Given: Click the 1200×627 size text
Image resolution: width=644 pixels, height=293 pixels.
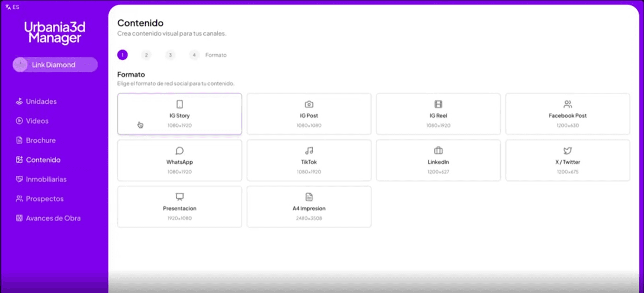Looking at the screenshot, I should point(438,172).
